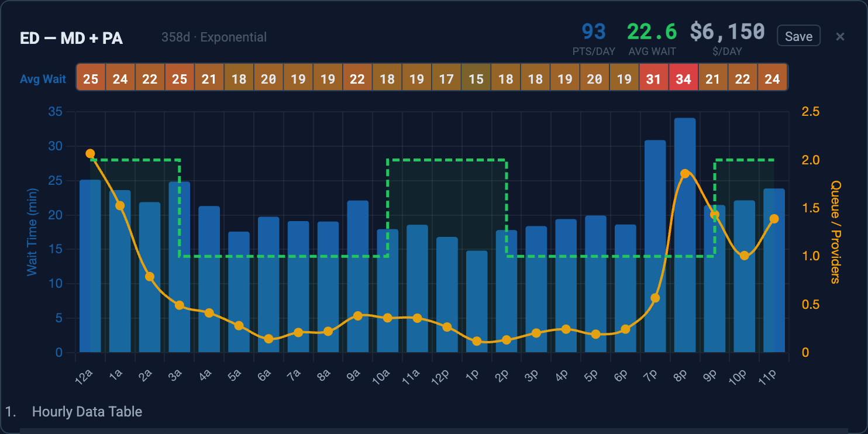Screen dimensions: 868x434
Task: Select the 7p wait time bar
Action: 655,246
